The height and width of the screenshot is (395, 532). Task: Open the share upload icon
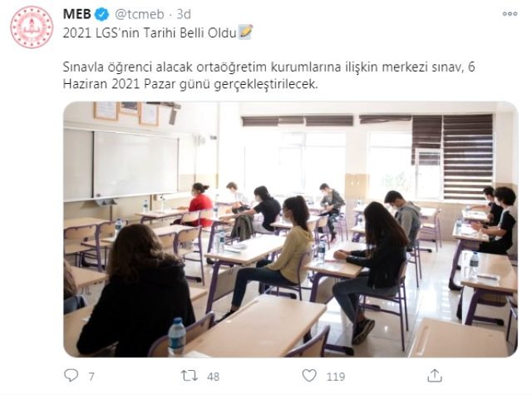pyautogui.click(x=435, y=376)
